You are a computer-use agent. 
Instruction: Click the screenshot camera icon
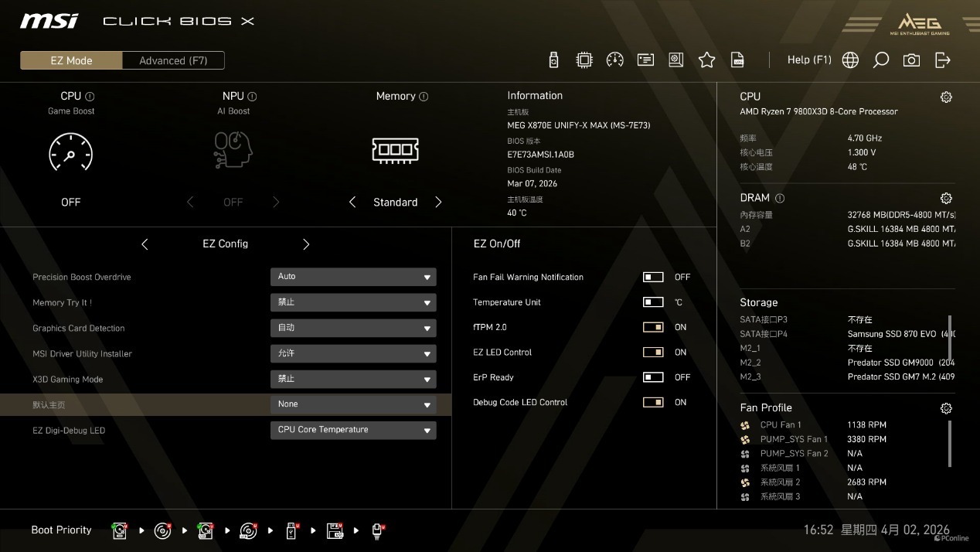[x=911, y=60]
